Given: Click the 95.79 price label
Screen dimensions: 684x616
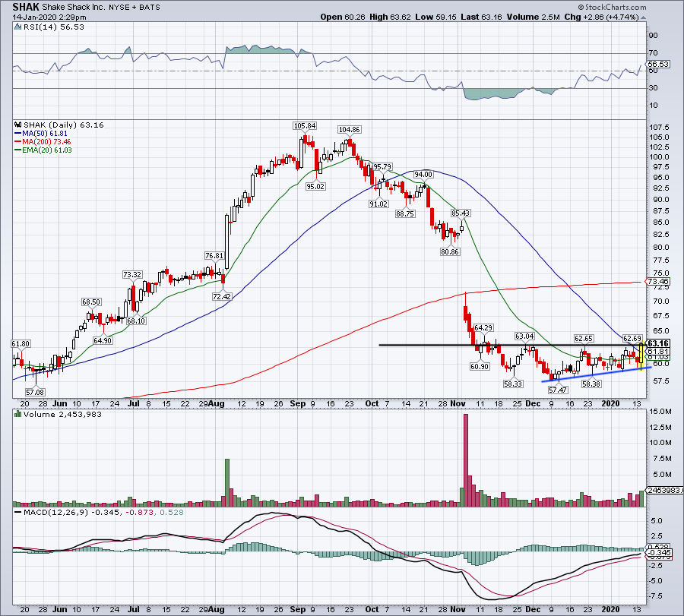Looking at the screenshot, I should click(382, 167).
